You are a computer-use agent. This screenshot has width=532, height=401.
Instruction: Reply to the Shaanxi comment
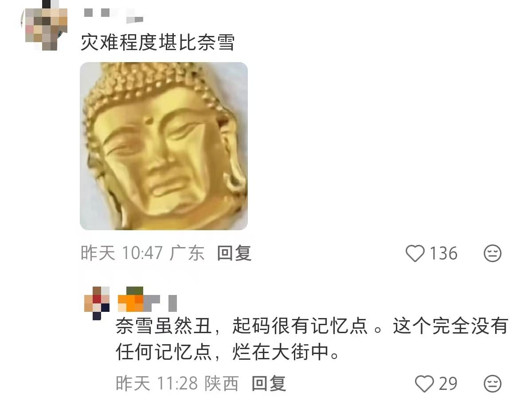click(269, 383)
